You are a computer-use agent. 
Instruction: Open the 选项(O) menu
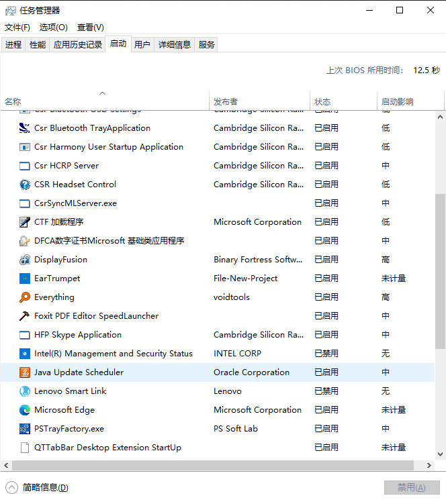point(54,28)
